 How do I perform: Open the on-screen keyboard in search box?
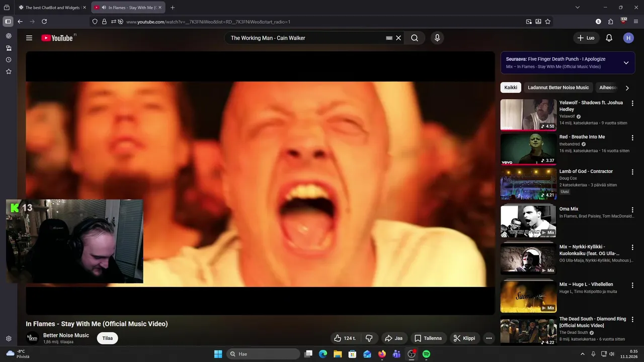[389, 38]
